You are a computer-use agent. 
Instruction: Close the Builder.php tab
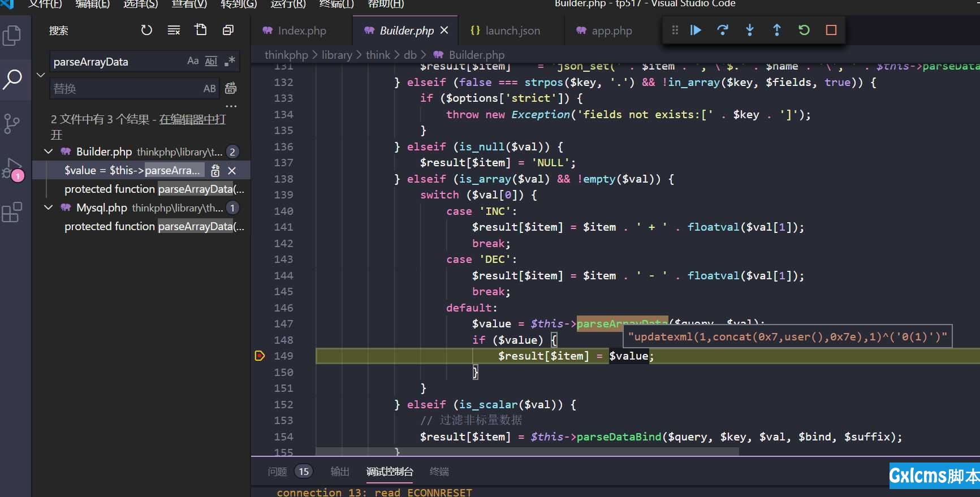click(444, 31)
